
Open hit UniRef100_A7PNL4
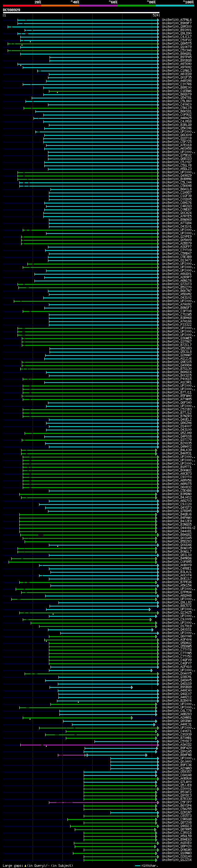(x=176, y=20)
